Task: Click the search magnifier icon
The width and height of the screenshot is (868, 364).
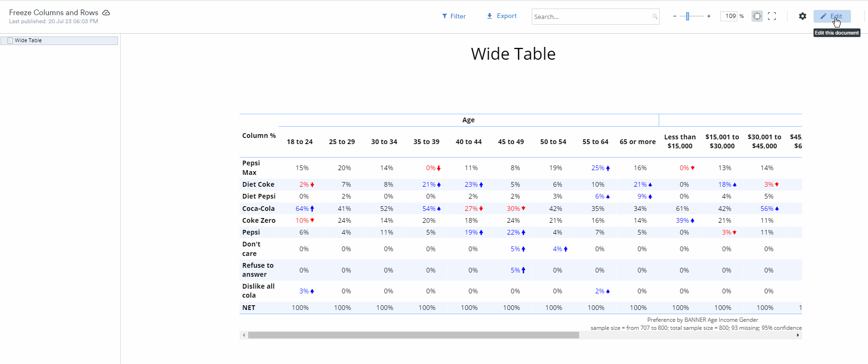Action: (x=655, y=17)
